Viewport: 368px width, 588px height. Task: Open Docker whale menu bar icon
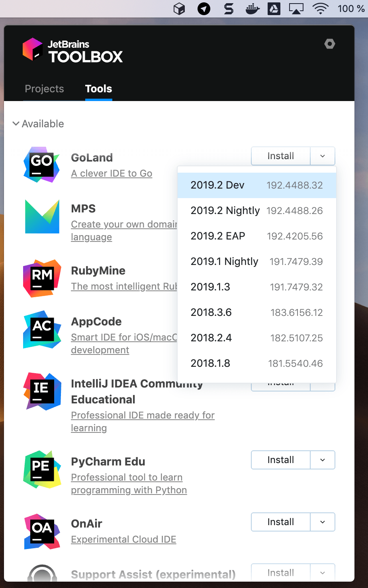pos(253,8)
